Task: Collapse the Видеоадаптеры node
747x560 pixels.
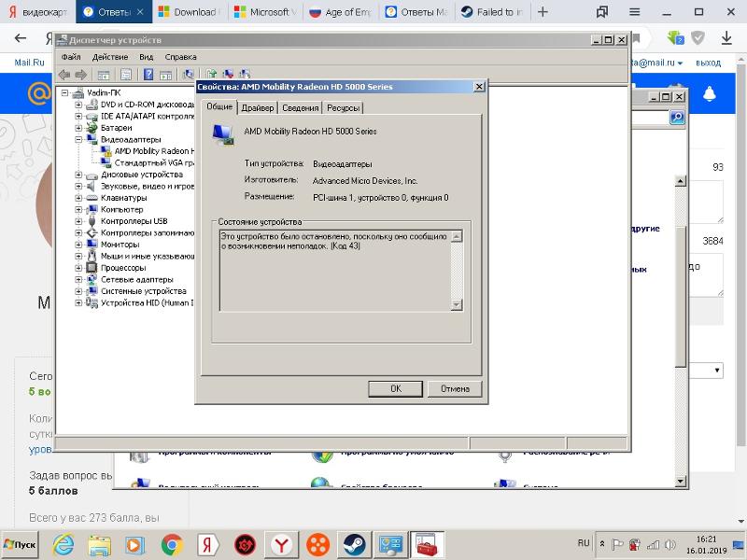Action: click(x=78, y=139)
